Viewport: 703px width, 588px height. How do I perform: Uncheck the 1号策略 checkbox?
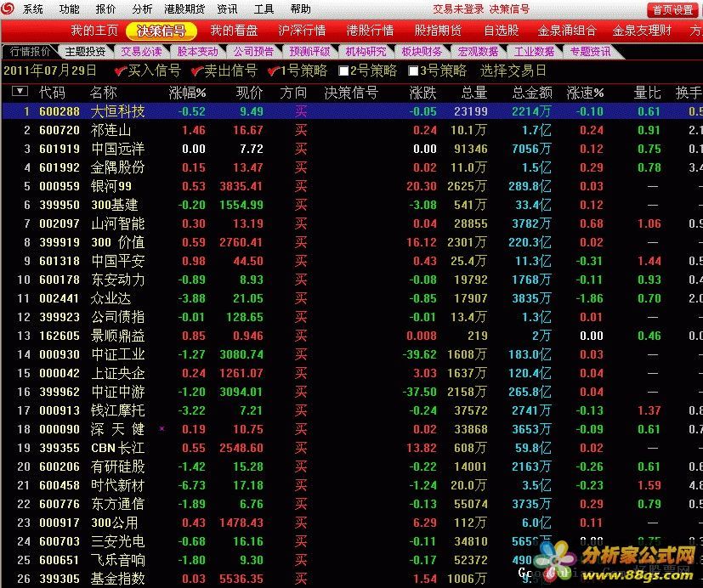click(x=273, y=71)
